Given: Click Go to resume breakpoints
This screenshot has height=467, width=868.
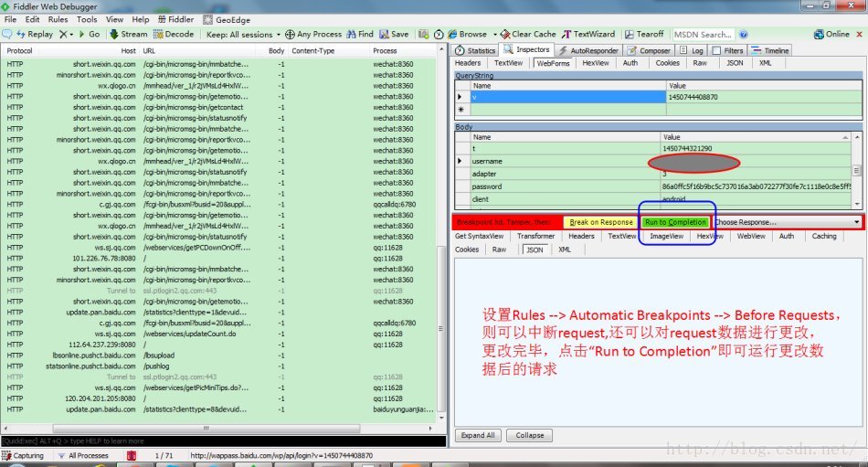Looking at the screenshot, I should pyautogui.click(x=90, y=35).
